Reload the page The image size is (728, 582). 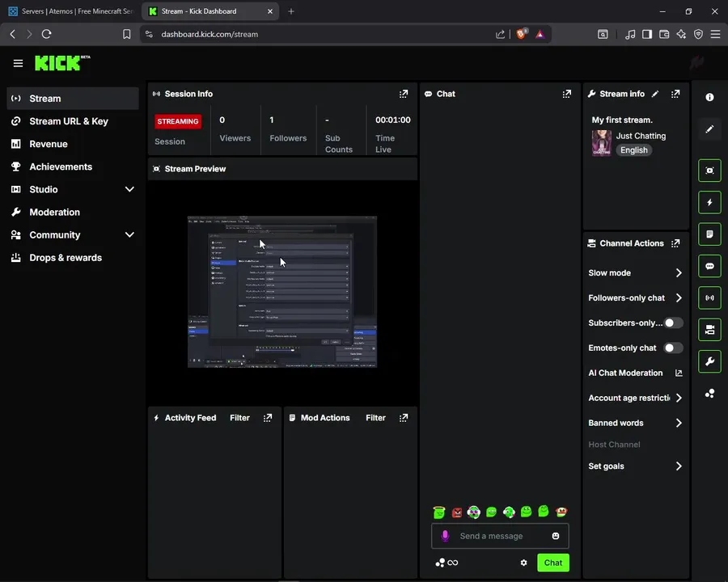point(46,34)
